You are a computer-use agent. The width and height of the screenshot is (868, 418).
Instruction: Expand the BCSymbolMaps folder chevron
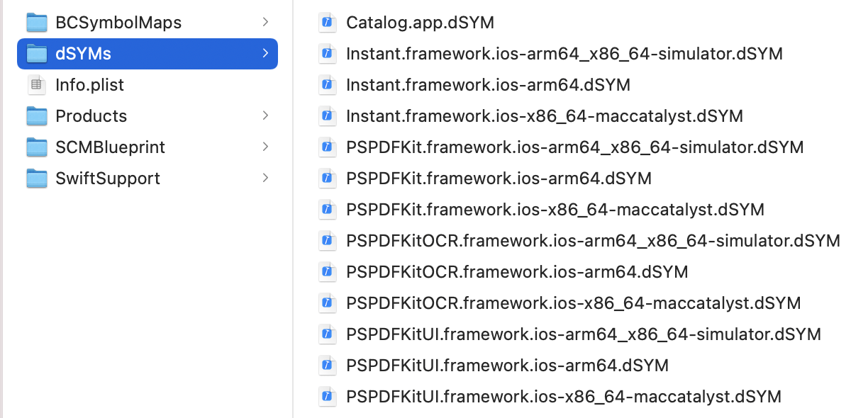tap(265, 22)
